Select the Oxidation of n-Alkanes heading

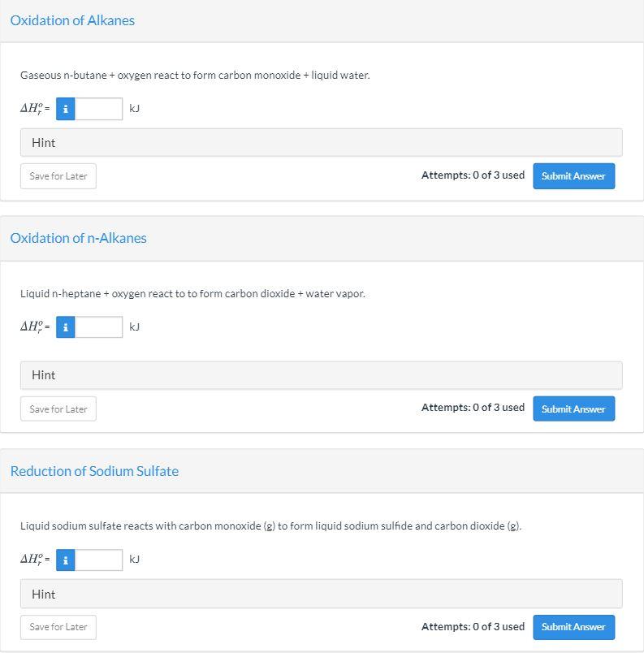click(78, 237)
